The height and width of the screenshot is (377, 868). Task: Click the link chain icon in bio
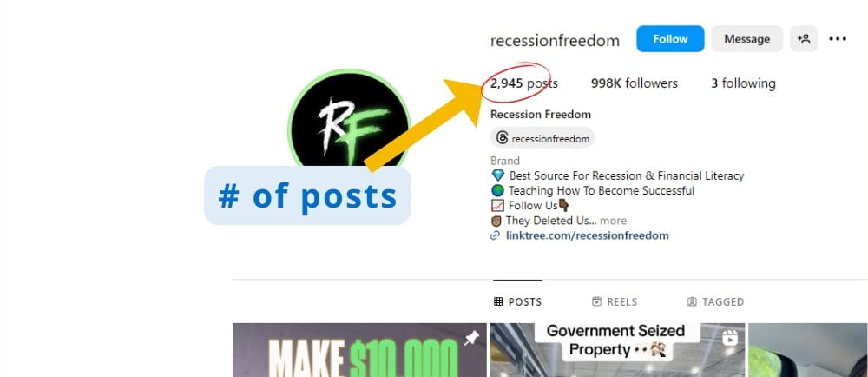495,235
